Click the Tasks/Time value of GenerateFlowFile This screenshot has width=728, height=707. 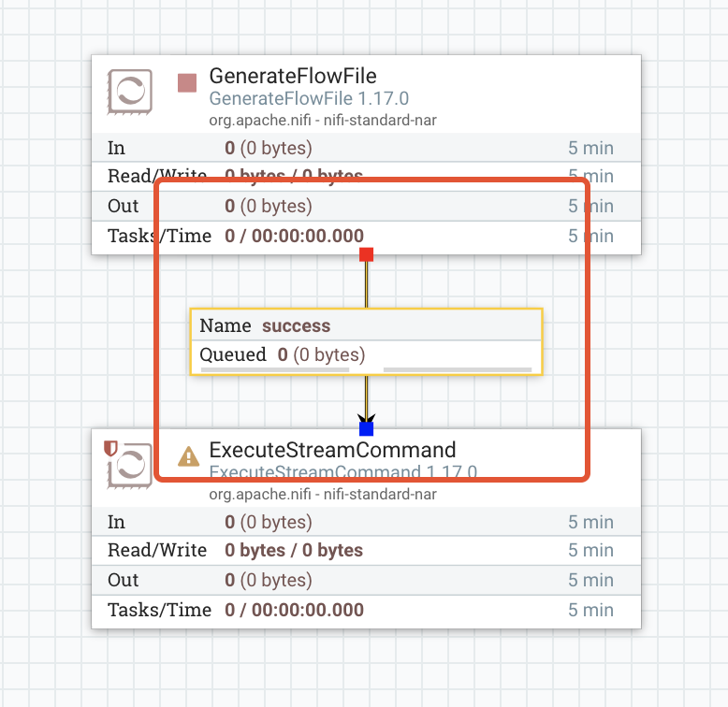[x=295, y=236]
